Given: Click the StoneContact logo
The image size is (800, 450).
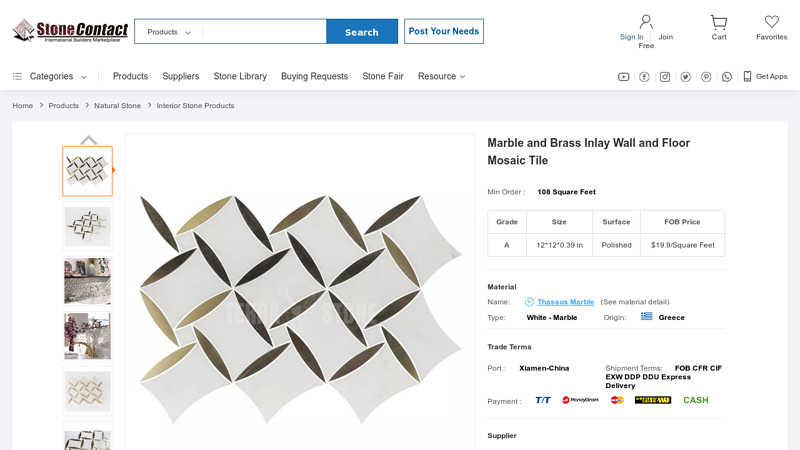Looking at the screenshot, I should click(x=70, y=31).
